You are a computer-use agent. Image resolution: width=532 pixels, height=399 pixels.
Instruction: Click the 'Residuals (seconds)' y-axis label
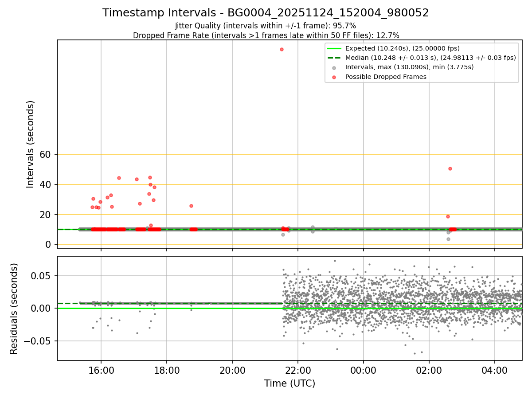click(14, 309)
